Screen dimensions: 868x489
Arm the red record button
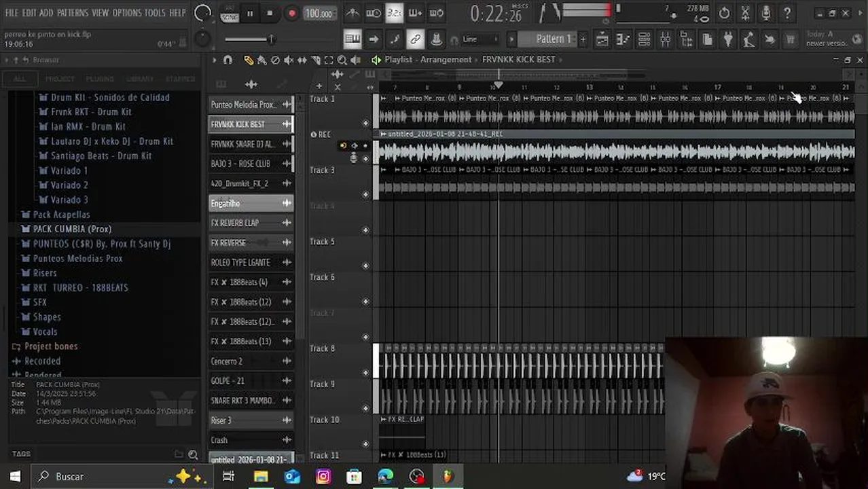[x=291, y=13]
